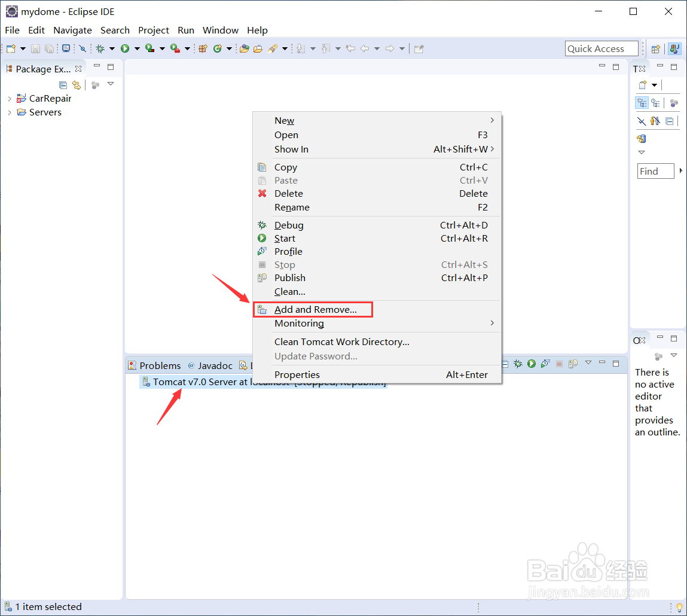Expand the New submenu in context menu
The height and width of the screenshot is (616, 687).
pyautogui.click(x=377, y=120)
